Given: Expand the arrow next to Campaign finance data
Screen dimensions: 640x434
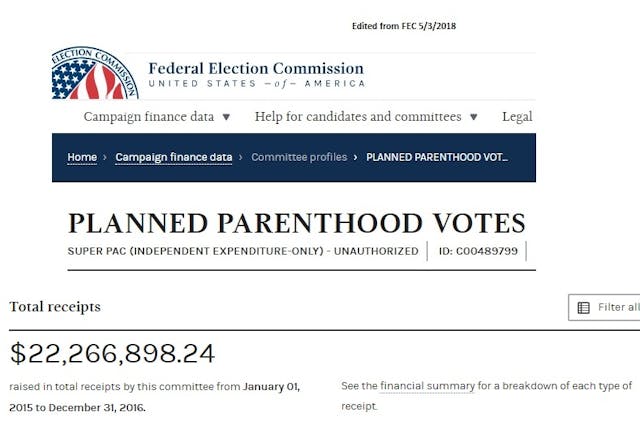Looking at the screenshot, I should (226, 117).
